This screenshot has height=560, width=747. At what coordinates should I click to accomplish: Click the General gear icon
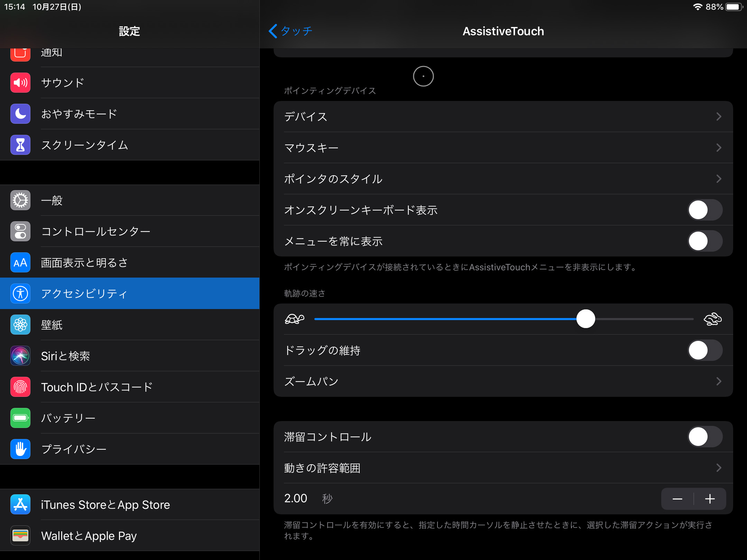pos(20,200)
